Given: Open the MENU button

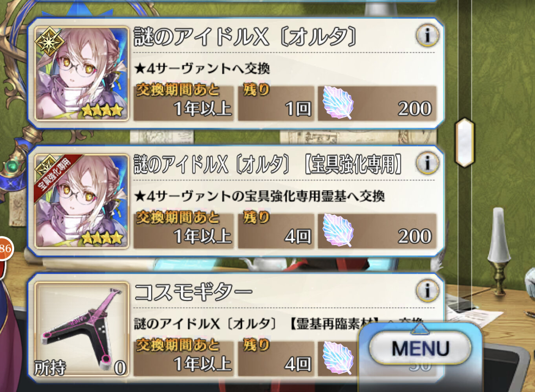Looking at the screenshot, I should [420, 348].
